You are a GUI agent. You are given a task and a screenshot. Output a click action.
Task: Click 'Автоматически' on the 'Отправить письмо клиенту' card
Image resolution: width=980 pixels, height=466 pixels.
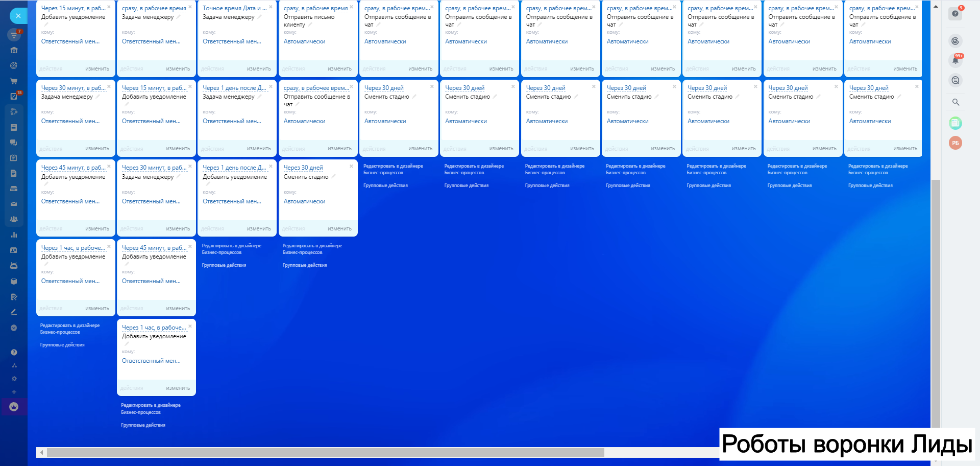pos(304,41)
